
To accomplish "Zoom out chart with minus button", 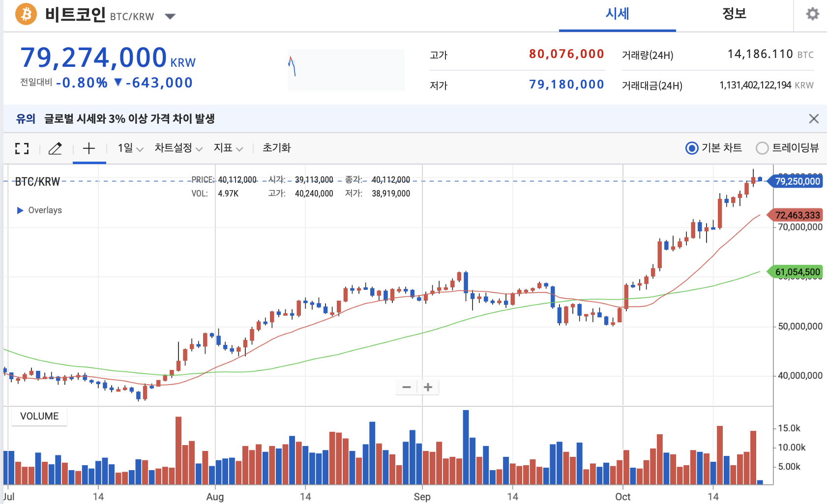I will [407, 387].
